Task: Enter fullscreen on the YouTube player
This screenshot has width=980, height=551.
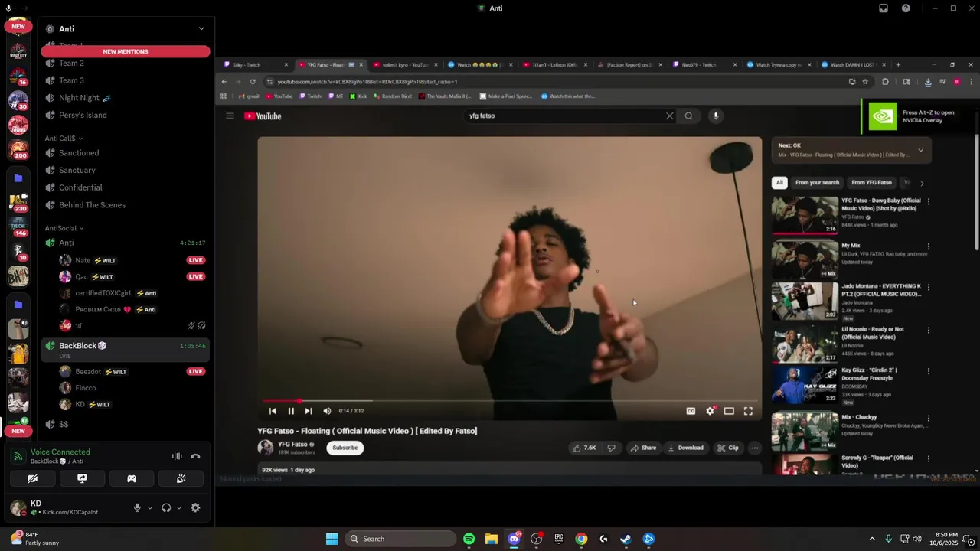Action: [x=748, y=411]
